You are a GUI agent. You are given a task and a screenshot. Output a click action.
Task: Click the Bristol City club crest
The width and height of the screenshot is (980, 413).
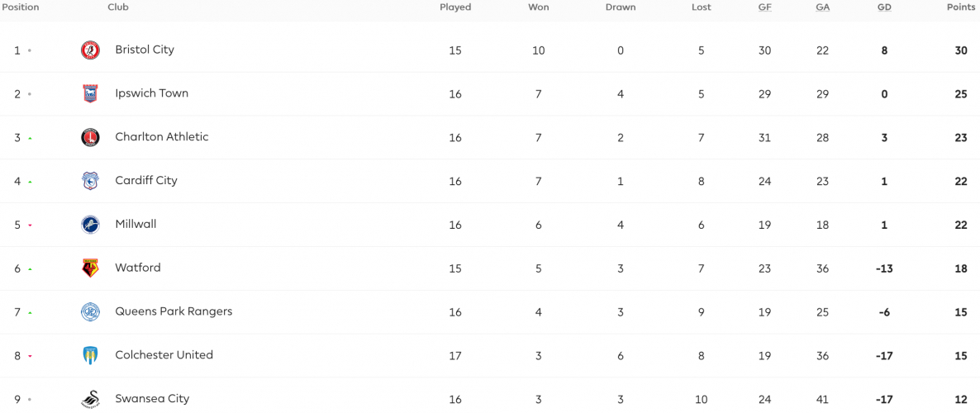coord(90,50)
